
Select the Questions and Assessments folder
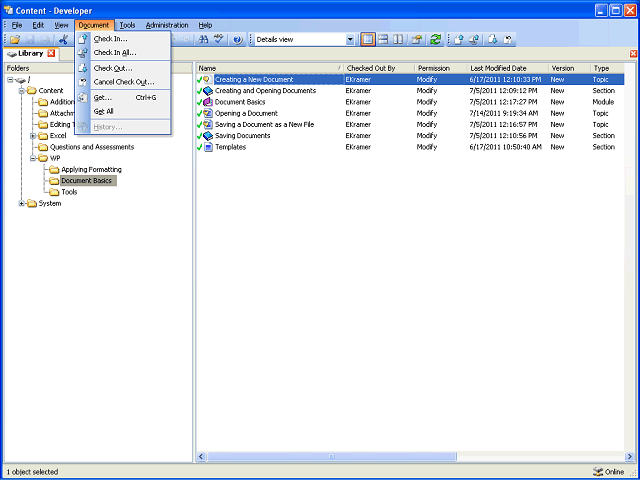pos(92,147)
